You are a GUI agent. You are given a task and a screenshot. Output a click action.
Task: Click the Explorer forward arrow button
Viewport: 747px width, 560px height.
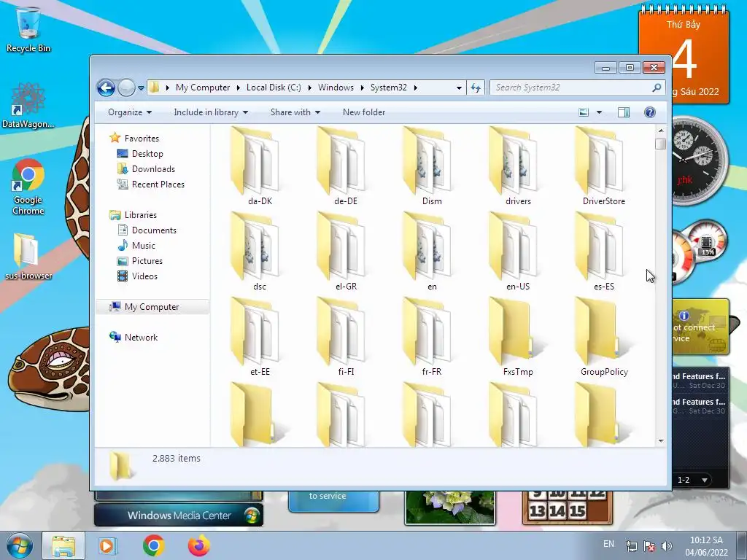(x=126, y=87)
